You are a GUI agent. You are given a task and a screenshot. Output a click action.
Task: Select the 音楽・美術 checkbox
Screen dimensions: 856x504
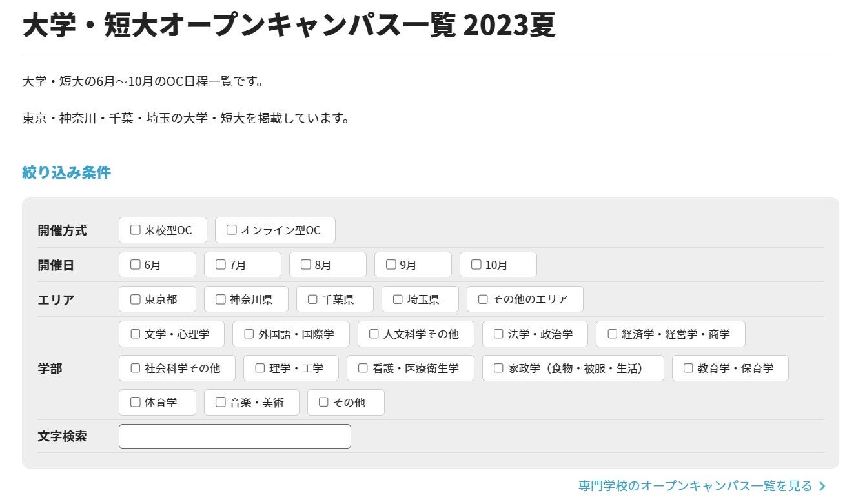pyautogui.click(x=221, y=402)
